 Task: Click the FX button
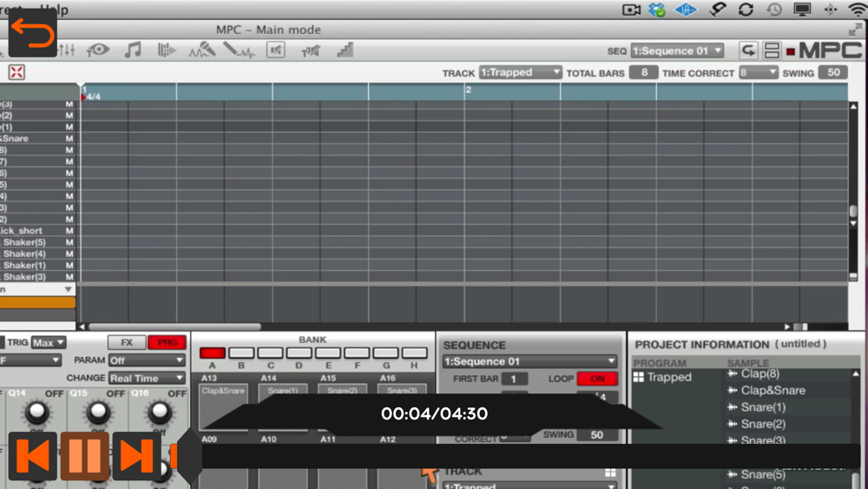click(127, 343)
